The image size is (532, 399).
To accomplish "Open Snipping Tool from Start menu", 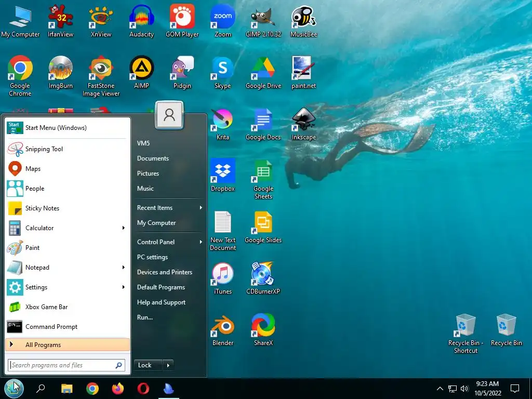I will (68, 149).
